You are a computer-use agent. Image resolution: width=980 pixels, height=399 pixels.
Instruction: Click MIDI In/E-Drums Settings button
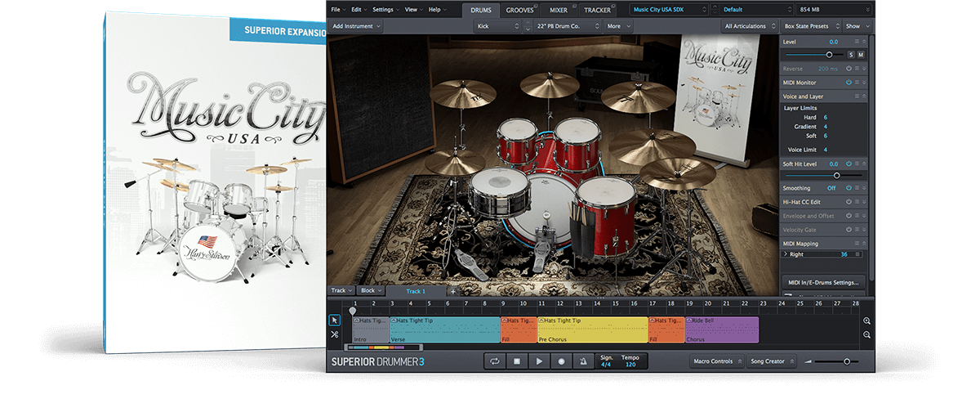[822, 282]
